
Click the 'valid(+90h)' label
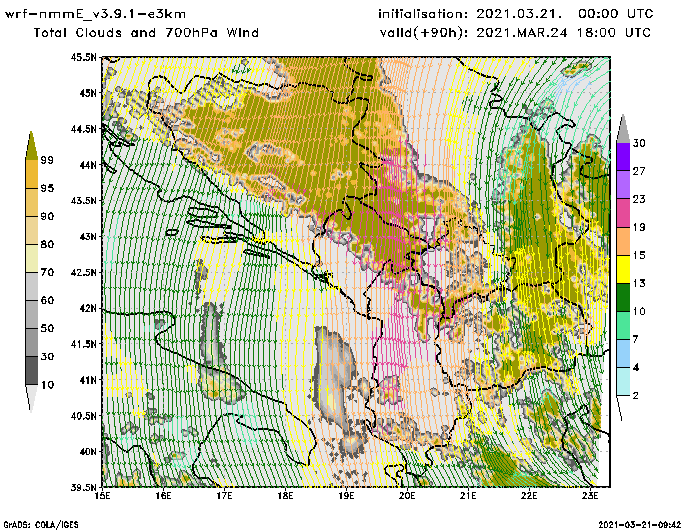424,33
